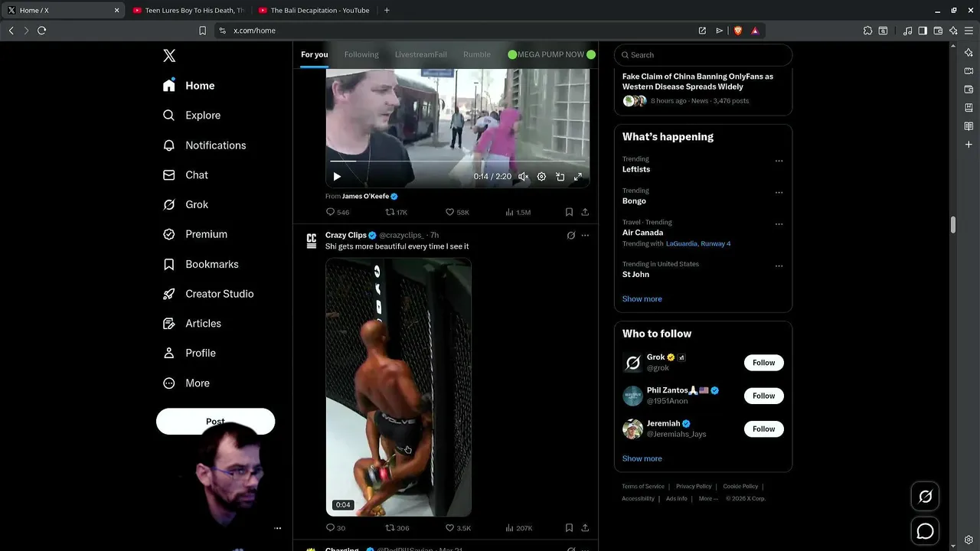Seek on the video progress bar
This screenshot has height=551, width=980.
pyautogui.click(x=458, y=161)
